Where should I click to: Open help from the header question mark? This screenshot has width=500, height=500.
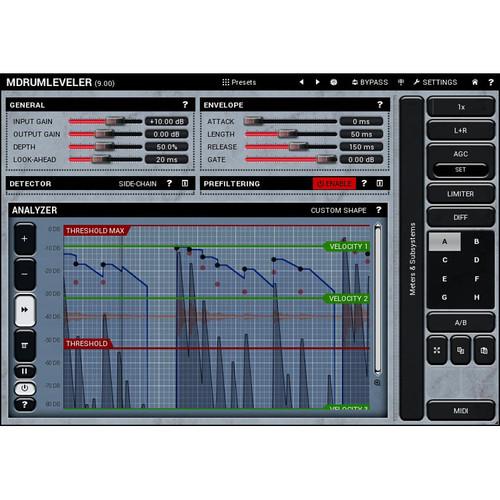click(491, 82)
